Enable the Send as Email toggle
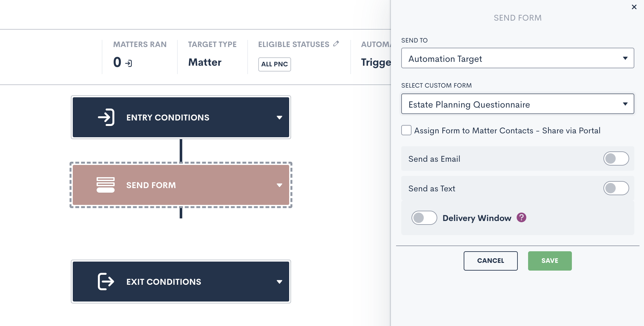This screenshot has width=644, height=326. tap(616, 158)
